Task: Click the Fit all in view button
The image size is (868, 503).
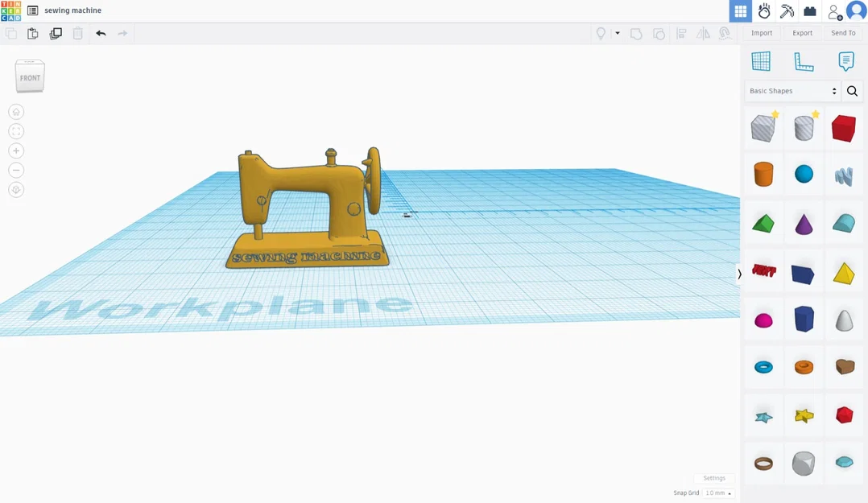Action: pos(16,131)
